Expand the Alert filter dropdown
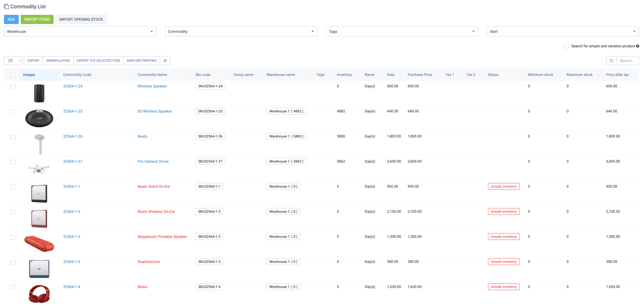Viewport: 644px width, 306px height. (x=563, y=32)
